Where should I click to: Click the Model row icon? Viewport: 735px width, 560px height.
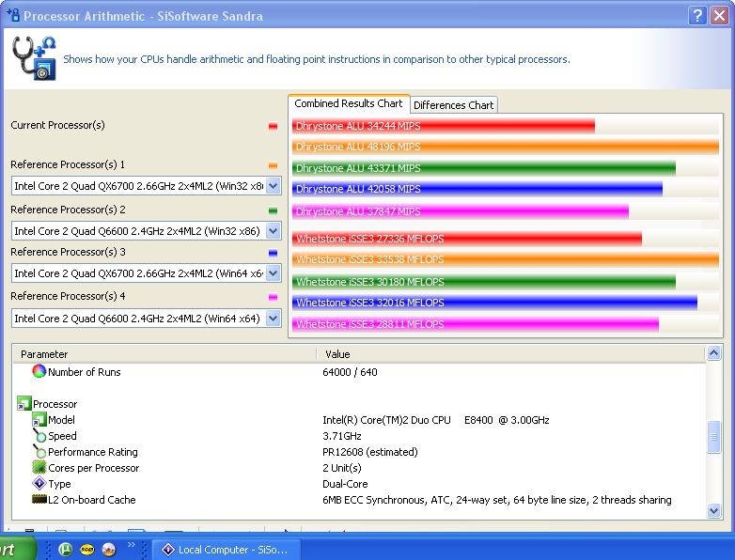39,419
